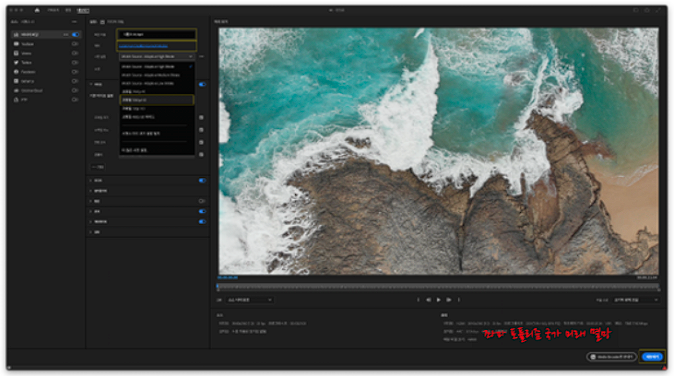The image size is (674, 378).
Task: Set the out point marker
Action: click(x=459, y=300)
